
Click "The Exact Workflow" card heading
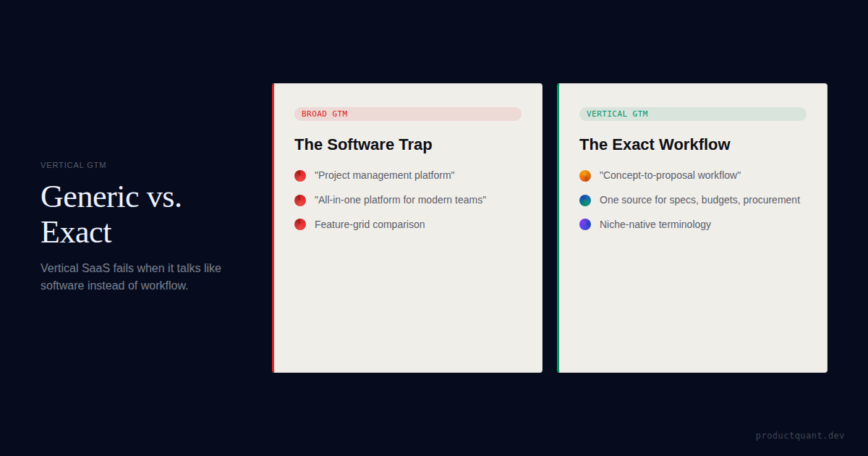(655, 145)
